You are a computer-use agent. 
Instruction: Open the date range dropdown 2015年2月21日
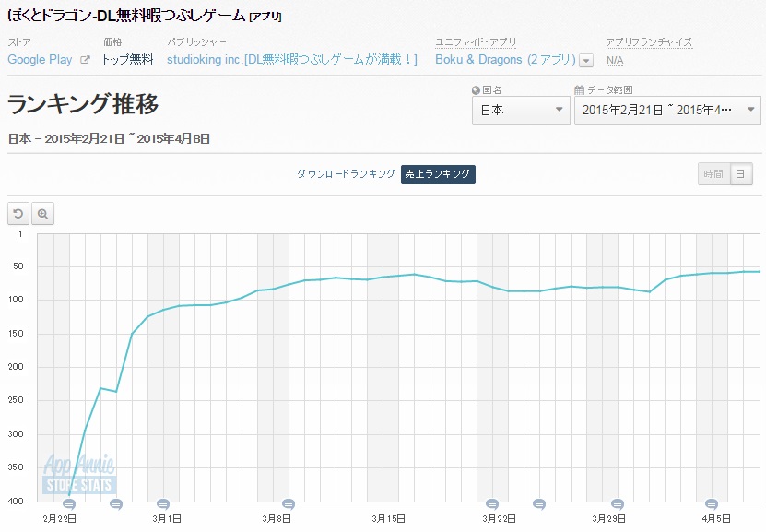pos(666,111)
